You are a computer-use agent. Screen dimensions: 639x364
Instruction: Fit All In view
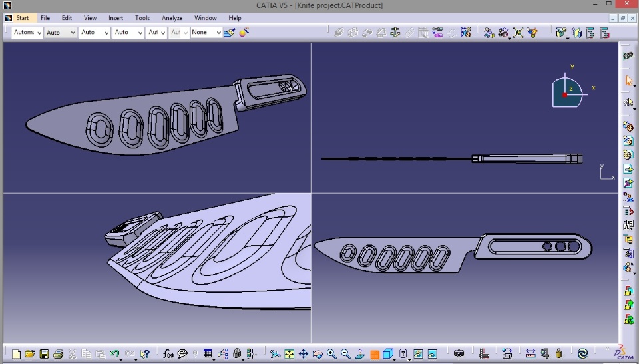[290, 354]
